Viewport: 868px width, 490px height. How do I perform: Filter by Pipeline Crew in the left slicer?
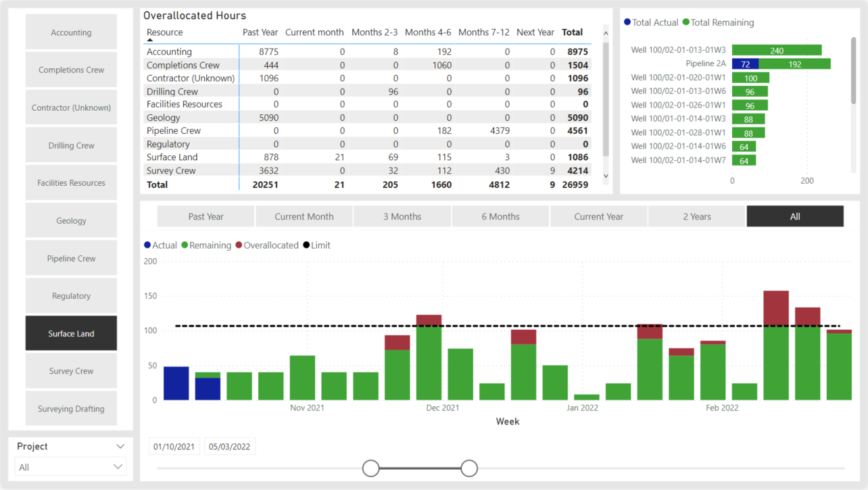click(71, 258)
